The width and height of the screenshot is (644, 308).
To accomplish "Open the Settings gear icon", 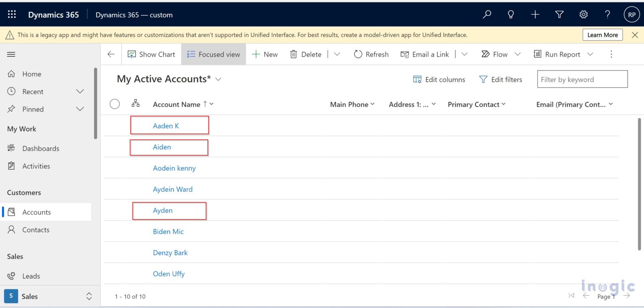I will point(583,14).
